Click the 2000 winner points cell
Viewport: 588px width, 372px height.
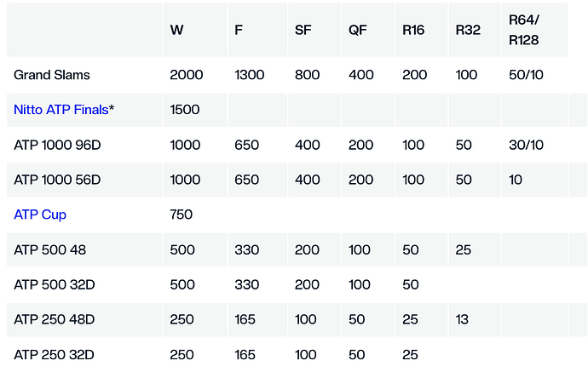(x=186, y=75)
